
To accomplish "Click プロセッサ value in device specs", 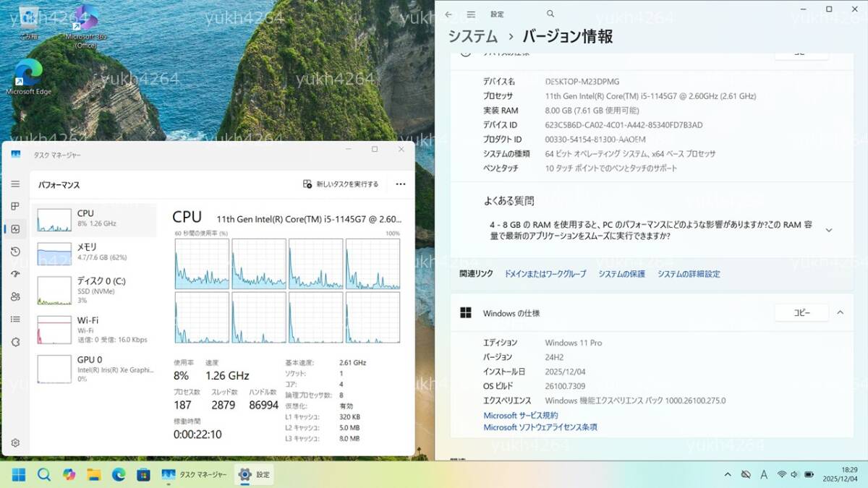I will [x=650, y=96].
